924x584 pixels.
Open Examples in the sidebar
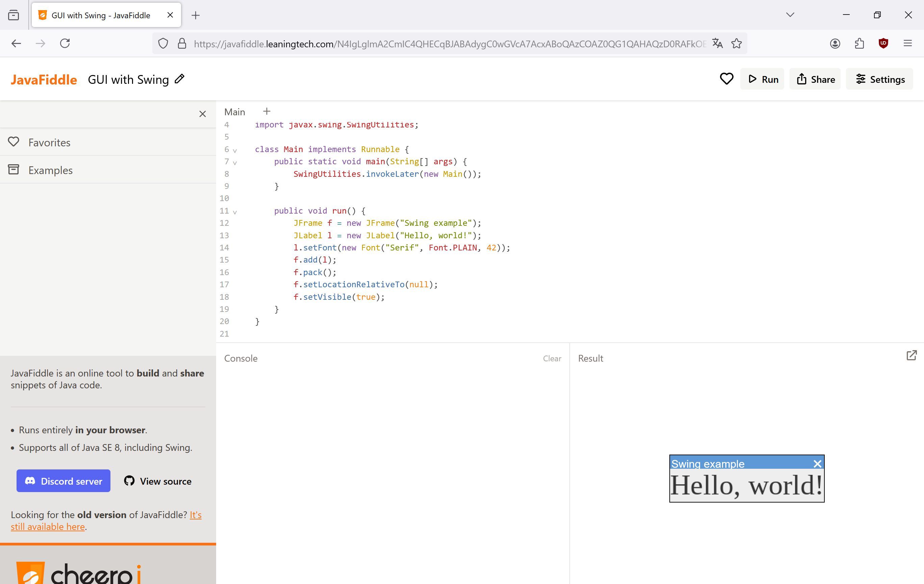point(108,170)
